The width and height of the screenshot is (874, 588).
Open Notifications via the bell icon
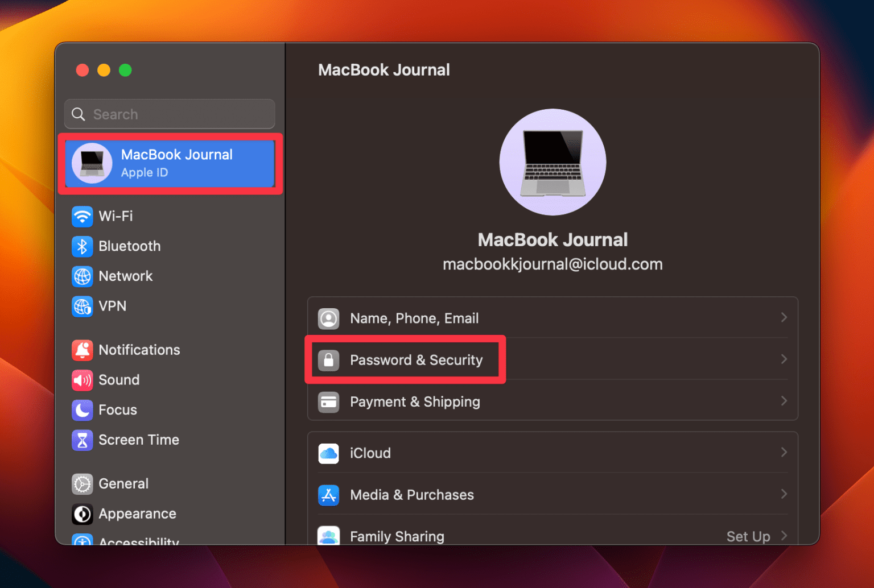83,350
